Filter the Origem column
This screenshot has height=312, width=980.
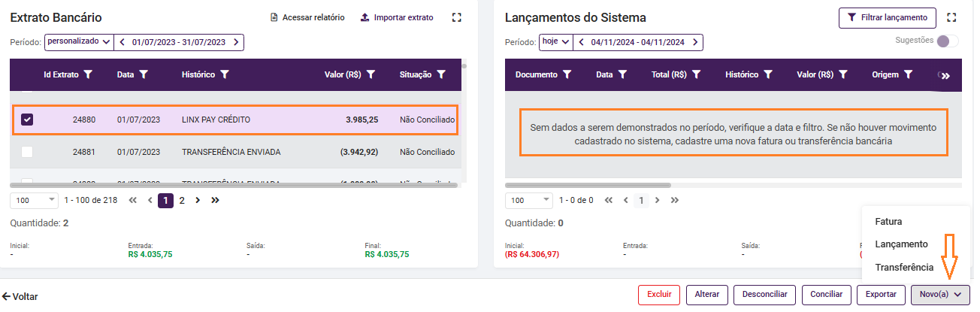pyautogui.click(x=909, y=74)
